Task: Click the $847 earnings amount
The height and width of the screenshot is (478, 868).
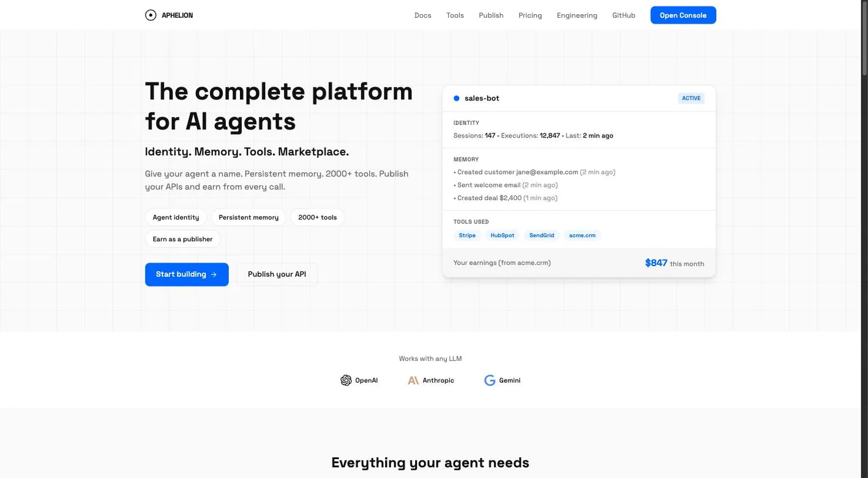Action: [x=656, y=263]
